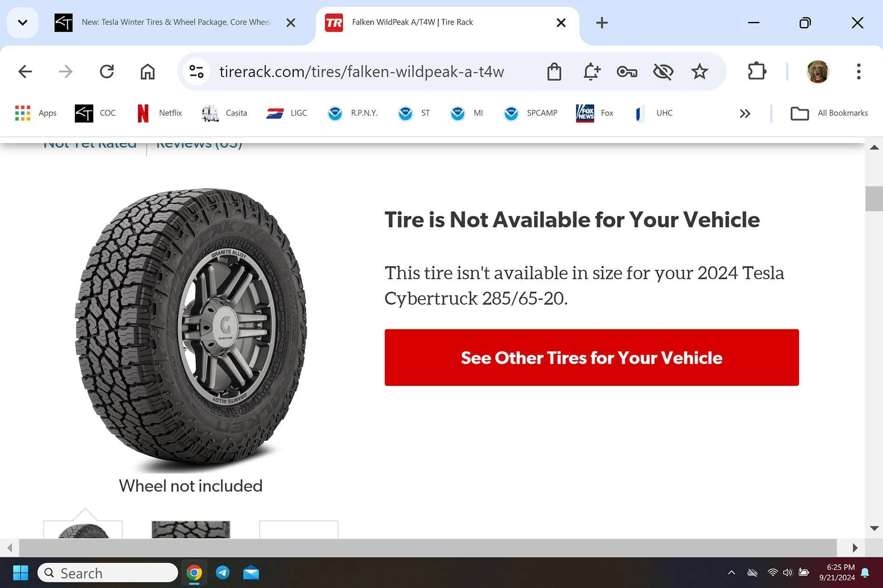883x588 pixels.
Task: Click the battery status tray icon
Action: point(804,573)
